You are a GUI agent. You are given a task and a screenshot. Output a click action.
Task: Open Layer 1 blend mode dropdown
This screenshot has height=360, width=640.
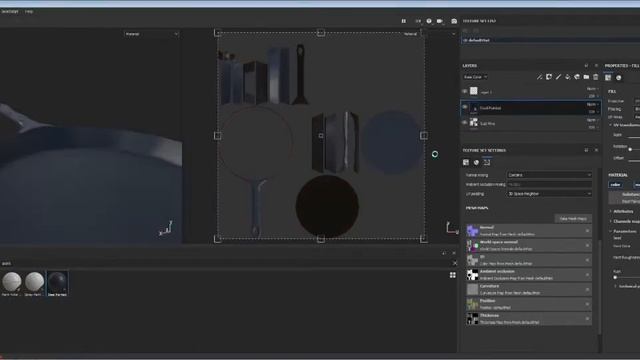pos(593,89)
